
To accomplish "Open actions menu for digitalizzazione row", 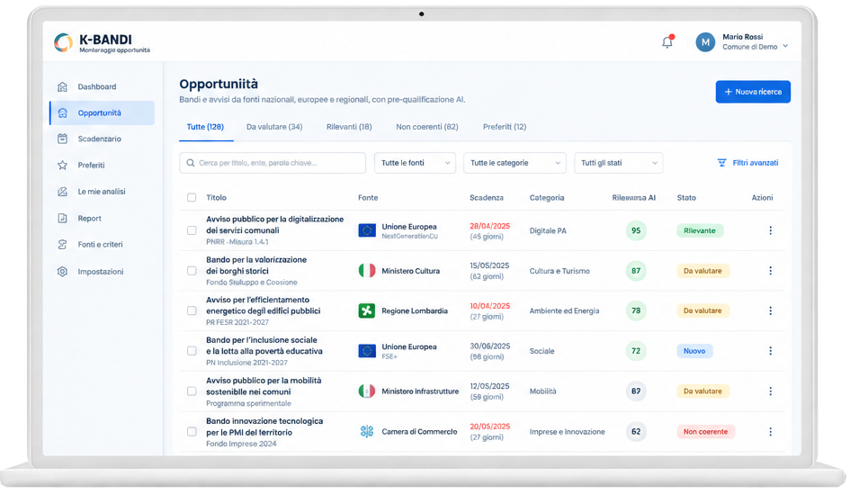I will click(770, 230).
